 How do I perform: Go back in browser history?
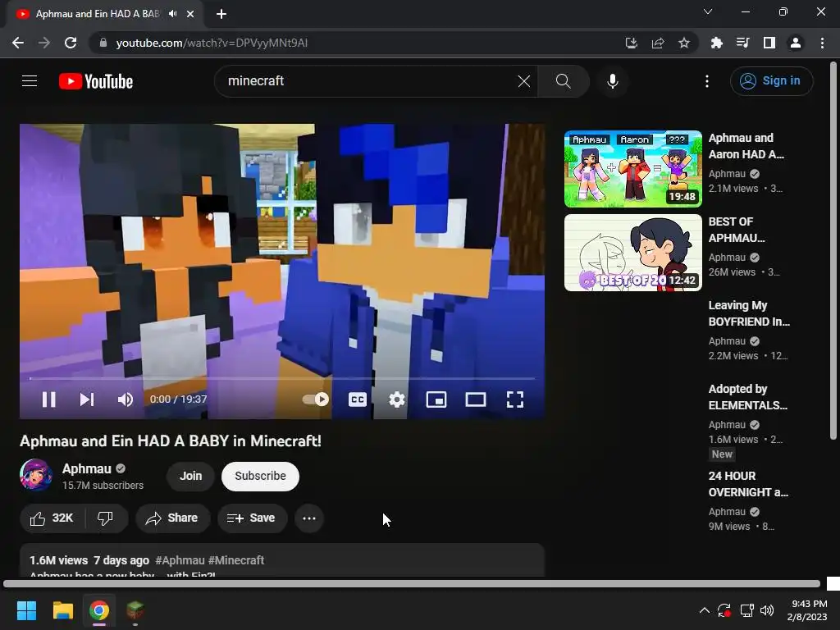pos(18,43)
